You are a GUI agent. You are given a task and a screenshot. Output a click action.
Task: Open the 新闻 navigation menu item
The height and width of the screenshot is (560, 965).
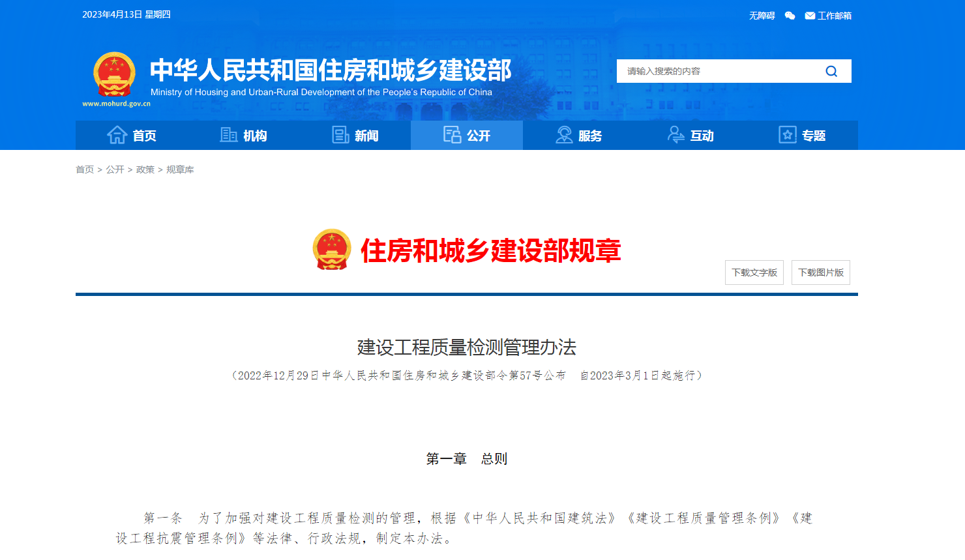point(355,135)
